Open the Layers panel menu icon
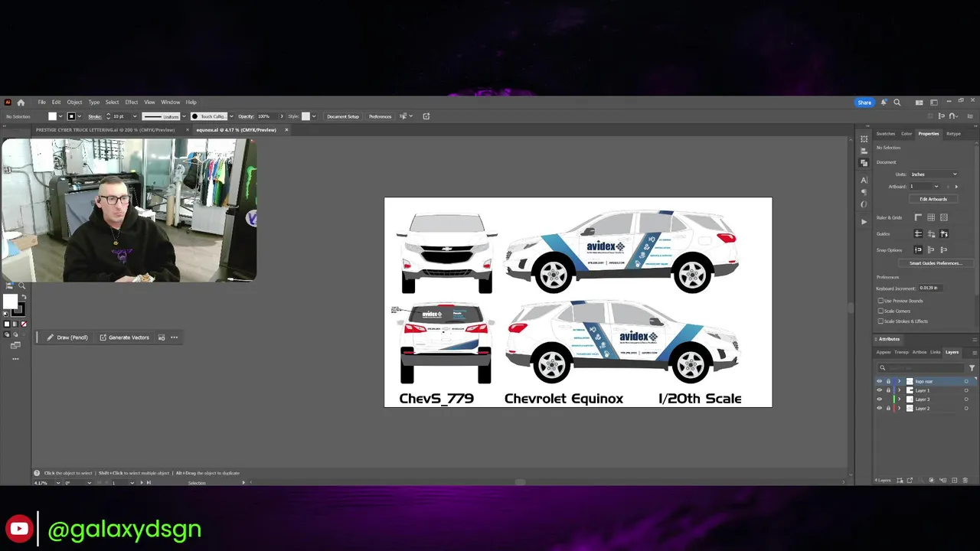The height and width of the screenshot is (551, 980). 975,352
